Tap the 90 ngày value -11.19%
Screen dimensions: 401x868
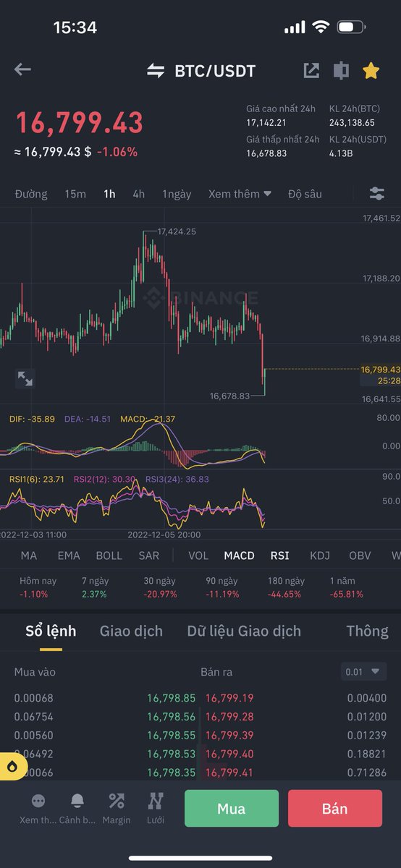click(222, 594)
